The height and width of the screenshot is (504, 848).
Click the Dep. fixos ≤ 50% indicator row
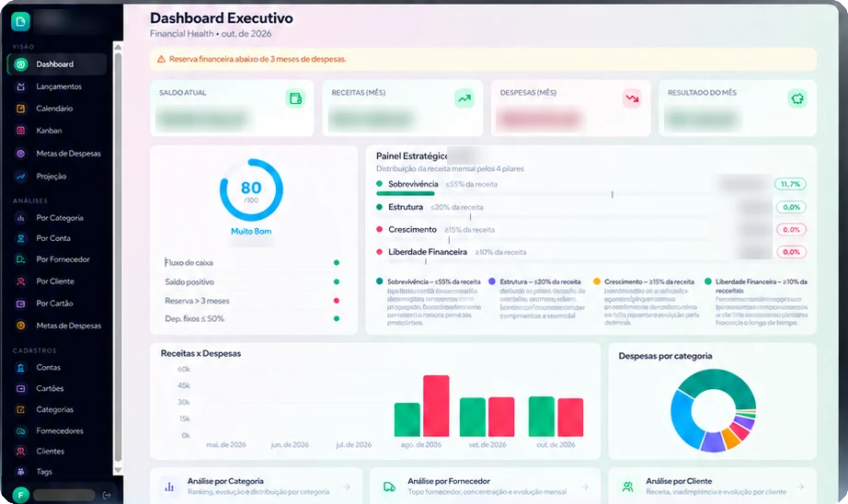[252, 319]
